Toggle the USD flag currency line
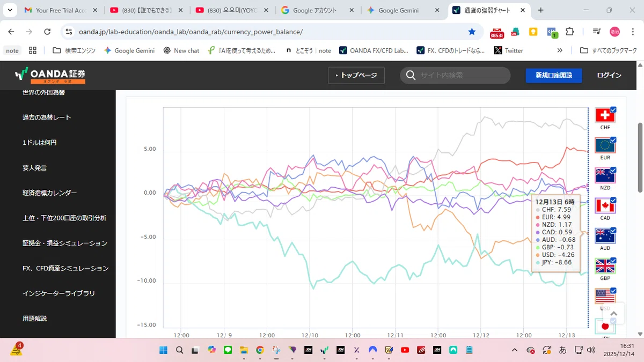This screenshot has width=644, height=362. (x=605, y=296)
